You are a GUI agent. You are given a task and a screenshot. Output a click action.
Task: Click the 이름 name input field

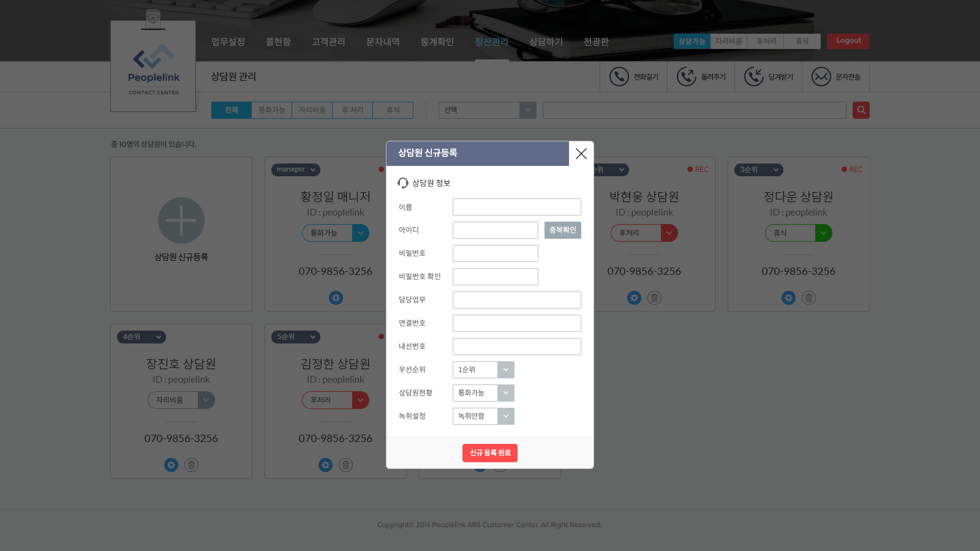click(516, 207)
